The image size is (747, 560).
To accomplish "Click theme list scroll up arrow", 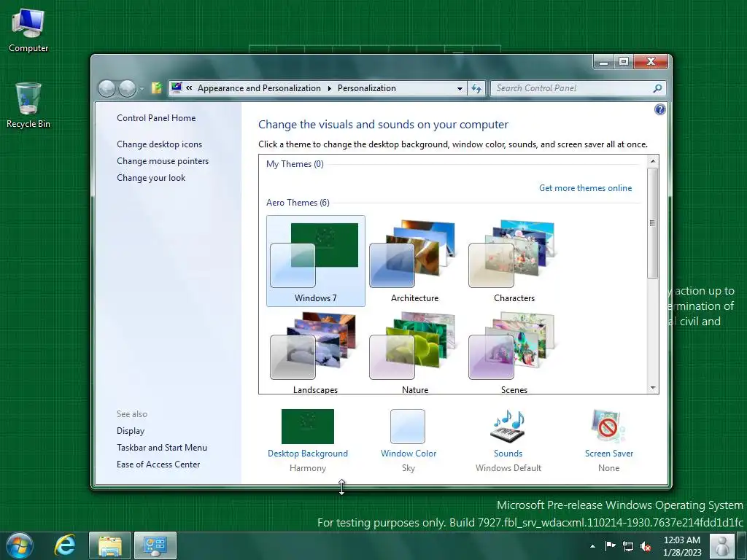I will [x=653, y=161].
